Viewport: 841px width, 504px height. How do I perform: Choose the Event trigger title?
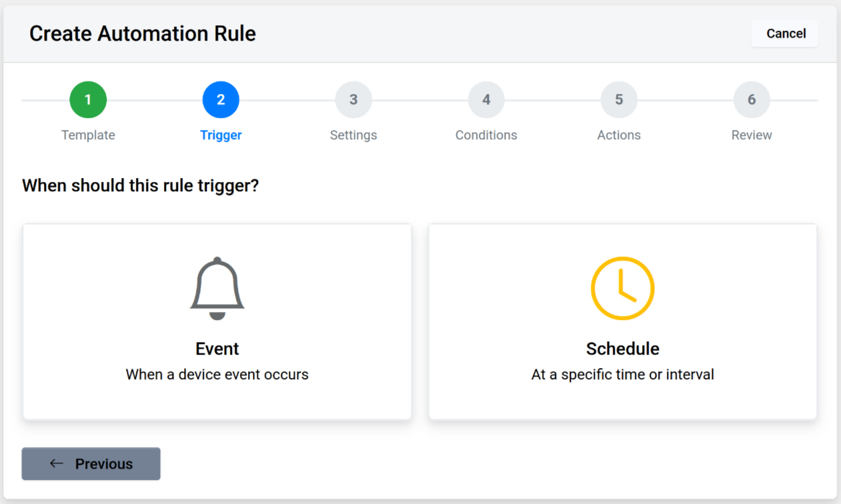coord(217,349)
